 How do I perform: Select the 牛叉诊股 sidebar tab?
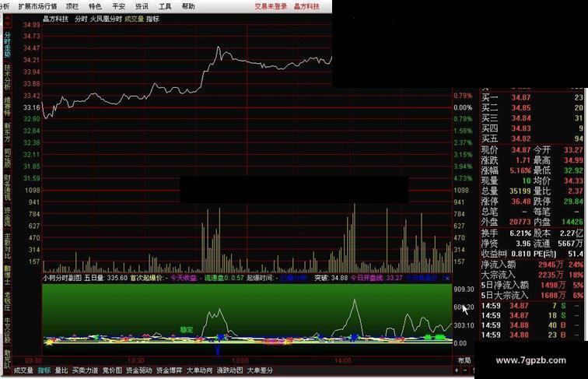[x=7, y=330]
